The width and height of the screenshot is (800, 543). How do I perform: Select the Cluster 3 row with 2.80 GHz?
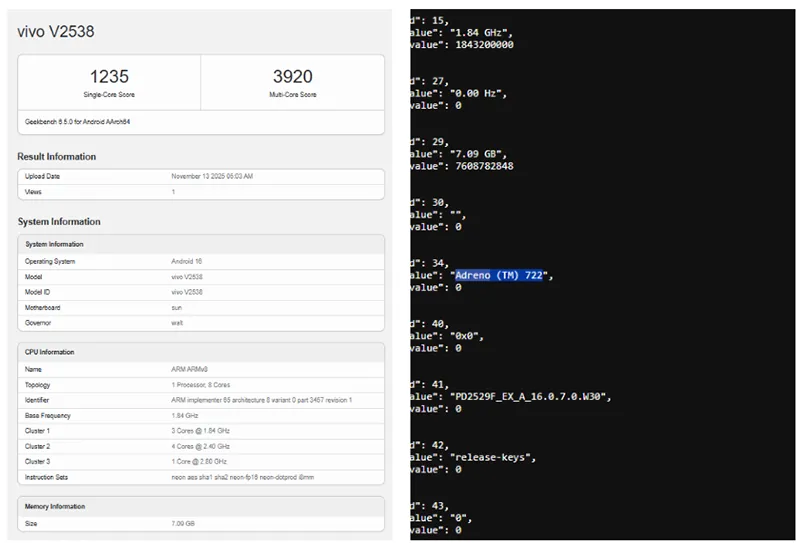(x=200, y=461)
